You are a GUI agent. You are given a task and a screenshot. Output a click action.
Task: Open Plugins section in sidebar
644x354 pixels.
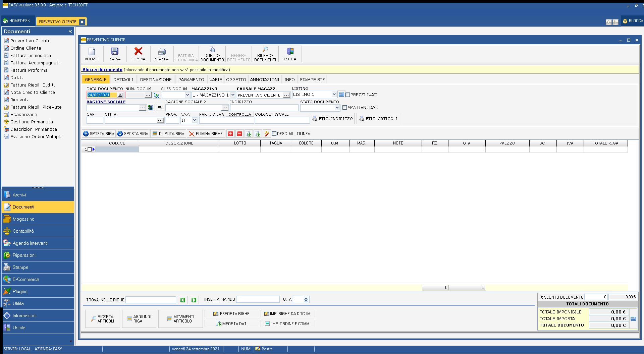point(38,291)
